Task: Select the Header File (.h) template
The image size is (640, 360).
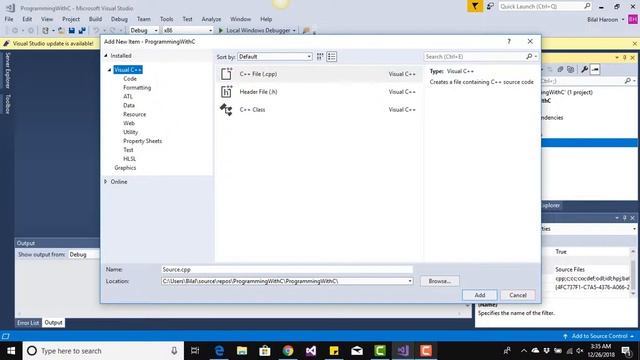Action: tap(318, 92)
